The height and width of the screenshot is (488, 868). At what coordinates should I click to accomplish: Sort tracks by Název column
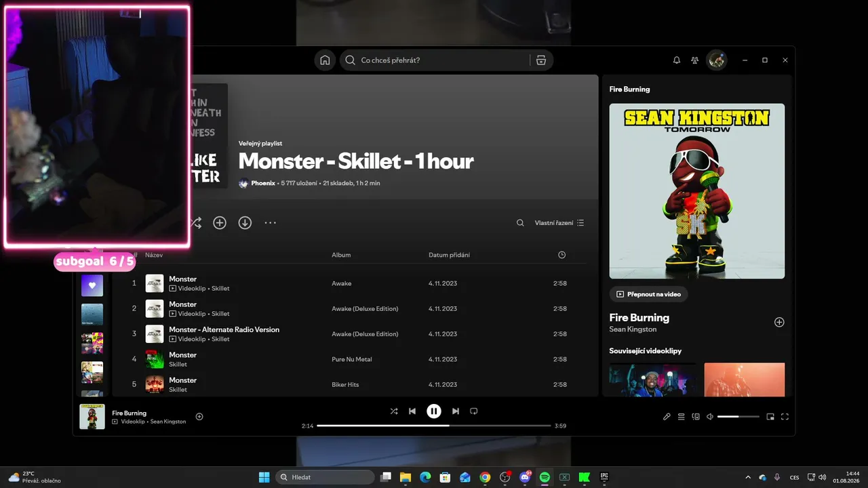(x=154, y=255)
